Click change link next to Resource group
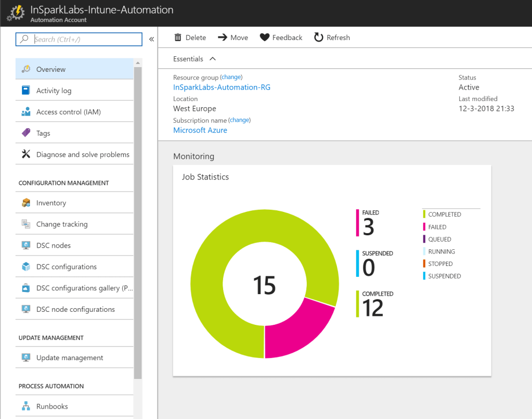This screenshot has height=419, width=532. point(231,77)
